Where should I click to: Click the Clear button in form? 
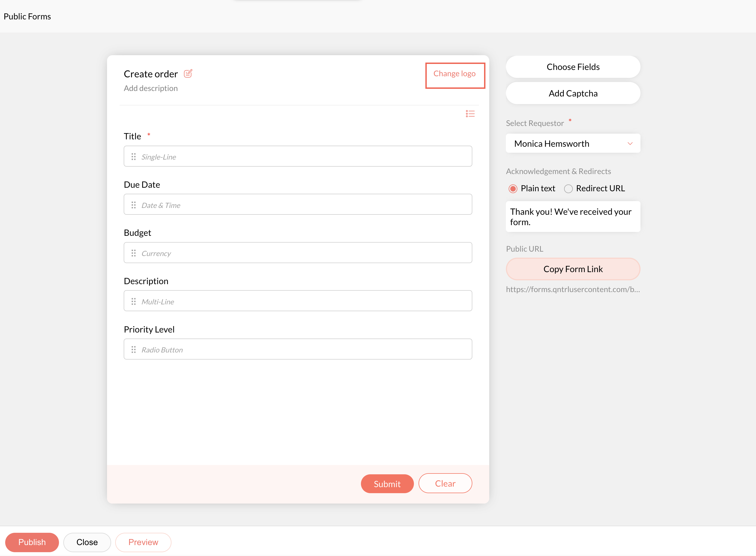pyautogui.click(x=445, y=483)
